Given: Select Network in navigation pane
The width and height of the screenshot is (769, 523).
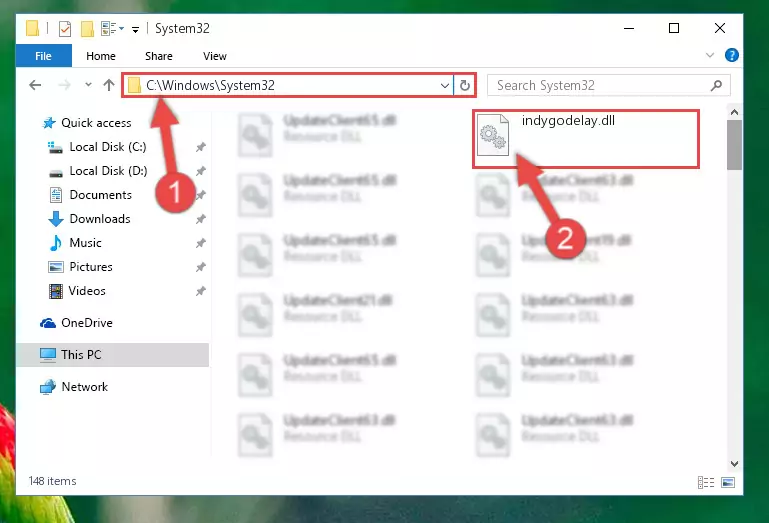Looking at the screenshot, I should pyautogui.click(x=84, y=387).
